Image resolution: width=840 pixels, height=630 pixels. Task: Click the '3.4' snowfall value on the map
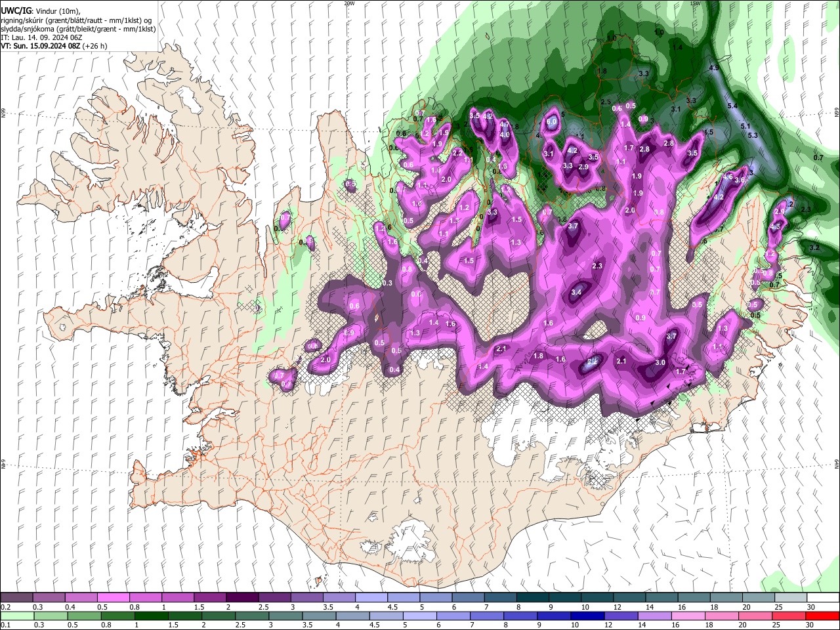point(577,292)
